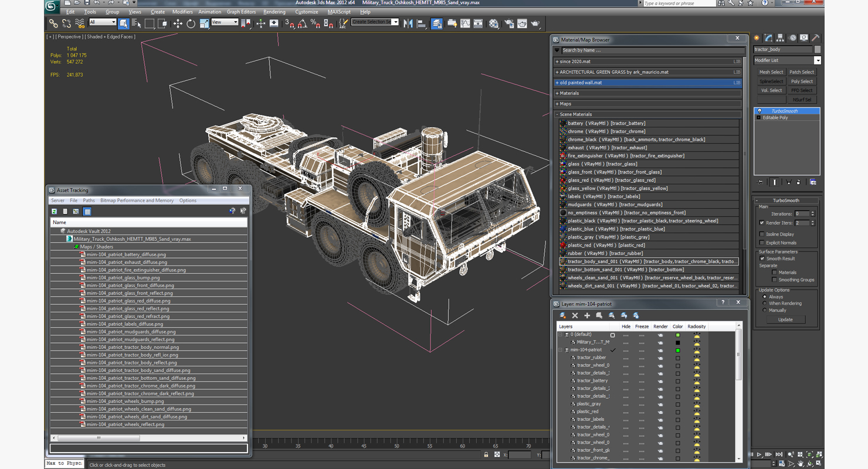Click the Poly Select button
This screenshot has width=868, height=469.
pyautogui.click(x=802, y=81)
